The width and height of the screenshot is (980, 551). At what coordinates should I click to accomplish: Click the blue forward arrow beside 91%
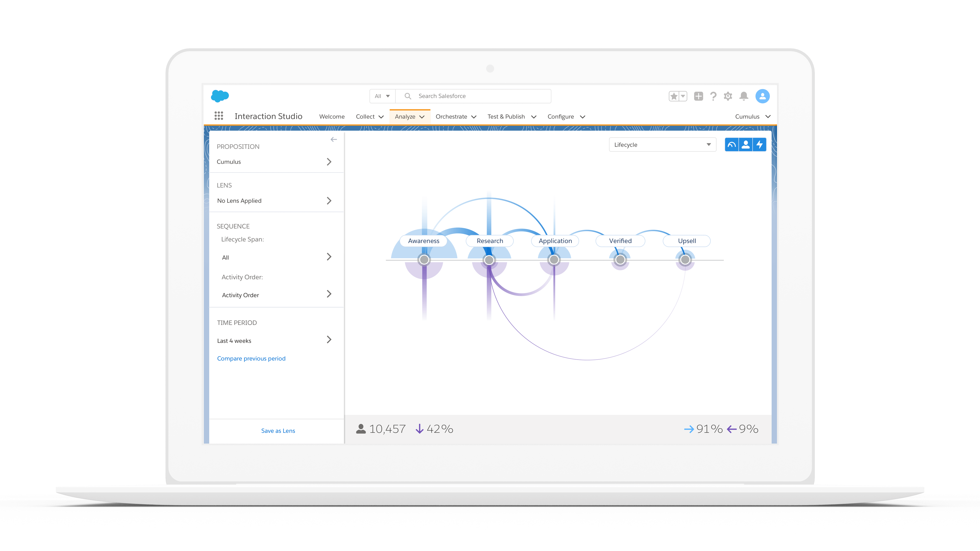click(x=689, y=429)
